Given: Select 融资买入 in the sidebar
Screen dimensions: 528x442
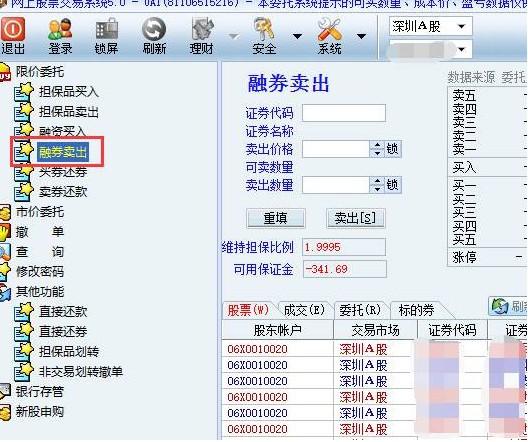Looking at the screenshot, I should (x=63, y=132).
